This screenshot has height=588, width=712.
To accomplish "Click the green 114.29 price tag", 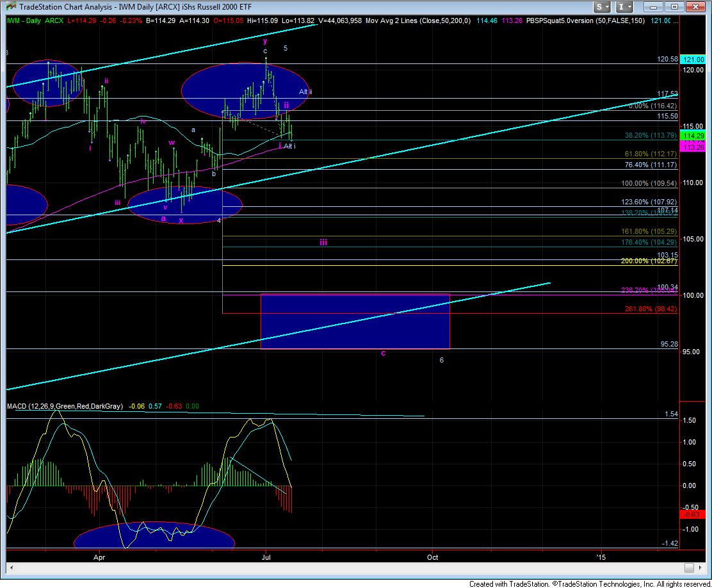I will [693, 136].
